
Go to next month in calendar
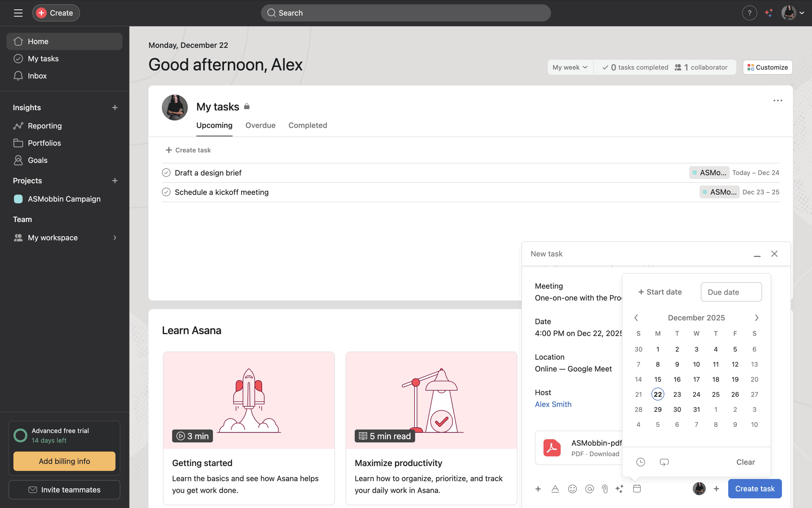click(757, 318)
